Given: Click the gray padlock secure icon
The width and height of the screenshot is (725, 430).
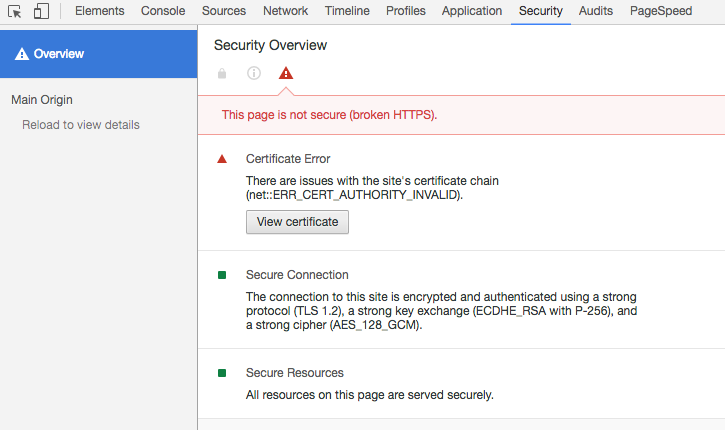Looking at the screenshot, I should click(x=222, y=73).
